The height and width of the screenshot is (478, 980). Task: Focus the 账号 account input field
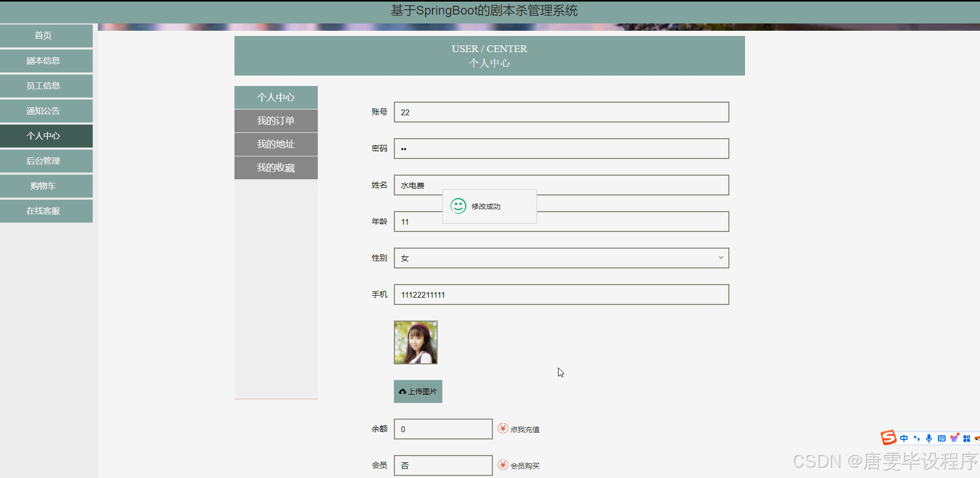click(561, 112)
